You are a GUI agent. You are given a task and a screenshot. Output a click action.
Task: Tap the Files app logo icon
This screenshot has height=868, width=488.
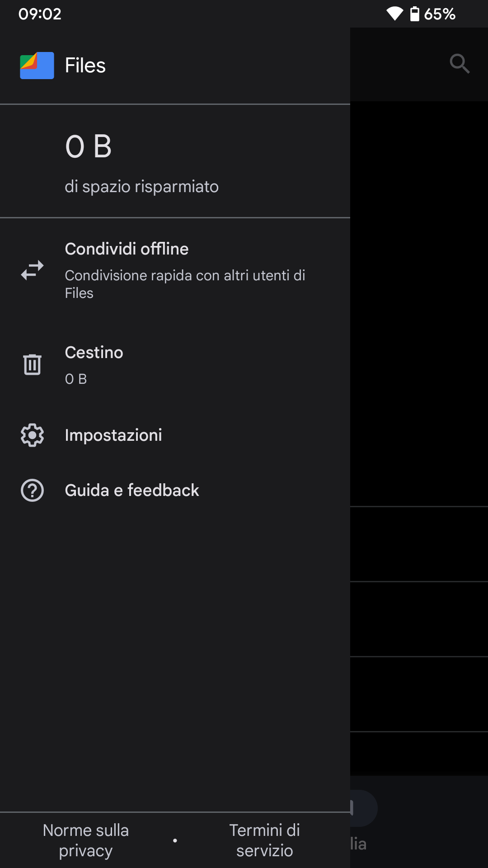pyautogui.click(x=37, y=66)
